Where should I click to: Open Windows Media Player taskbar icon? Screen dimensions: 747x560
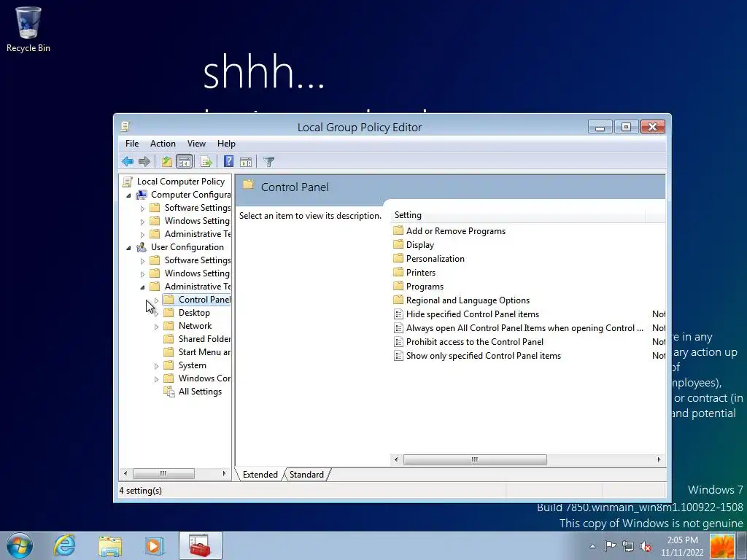coord(154,545)
